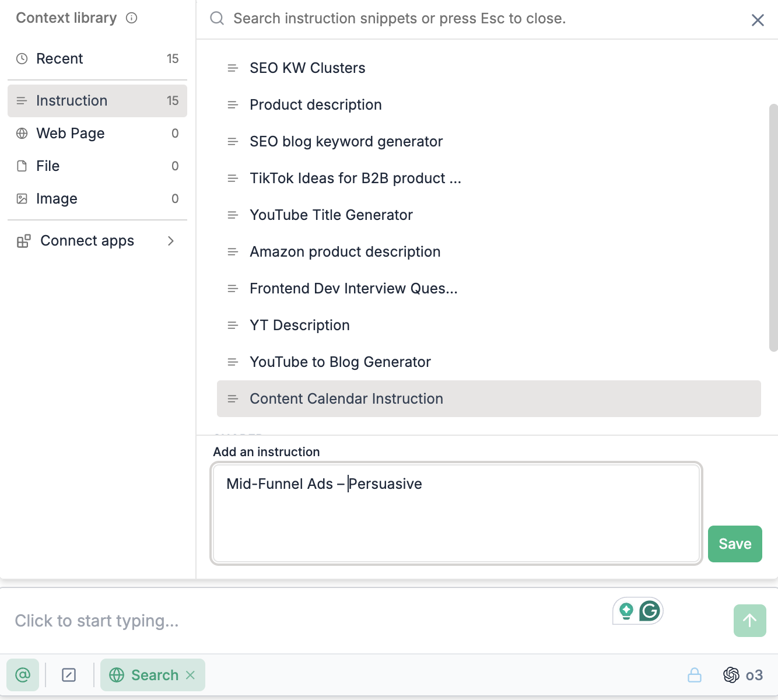
Task: Click the lines icon beside Amazon product description
Action: click(233, 252)
